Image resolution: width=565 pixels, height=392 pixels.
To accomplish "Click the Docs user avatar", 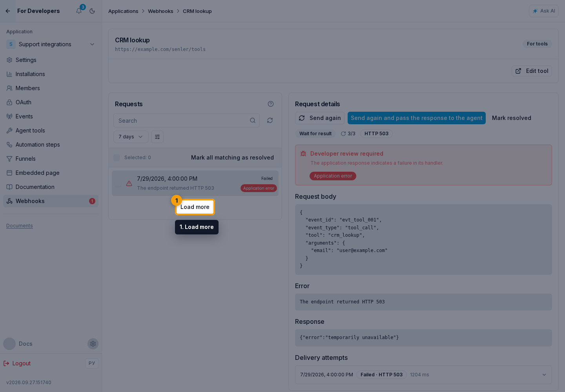I will pos(9,344).
